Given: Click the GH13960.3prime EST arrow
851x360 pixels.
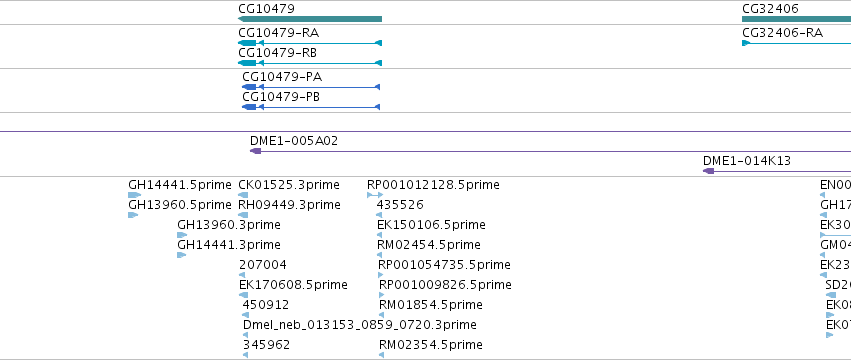Looking at the screenshot, I should pos(182,235).
